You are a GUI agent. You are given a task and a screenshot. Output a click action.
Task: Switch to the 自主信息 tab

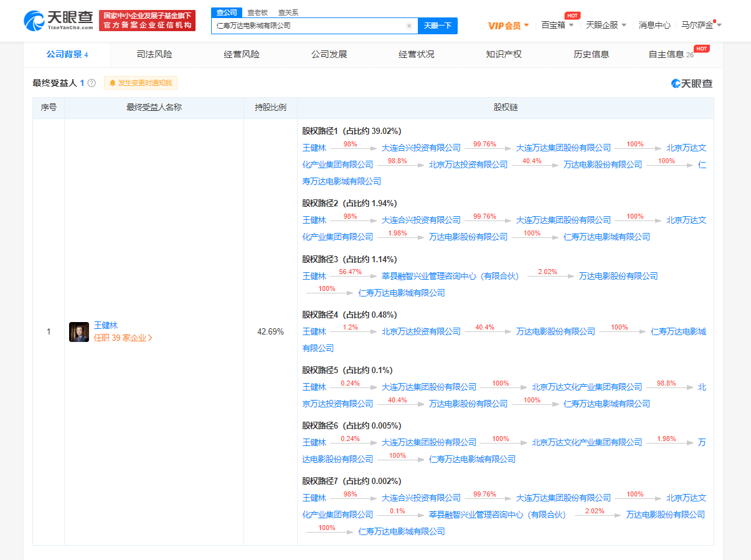coord(671,54)
